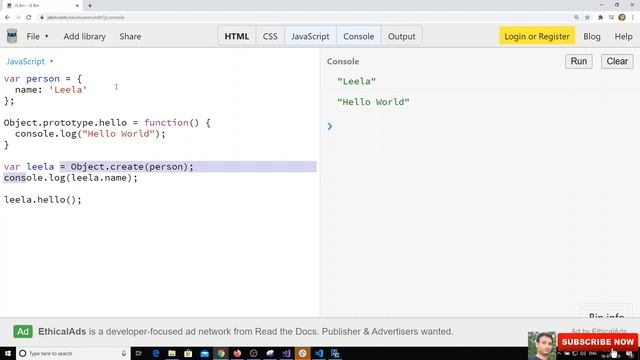Switch to Chrome in the taskbar
This screenshot has width=640, height=360.
(221, 353)
